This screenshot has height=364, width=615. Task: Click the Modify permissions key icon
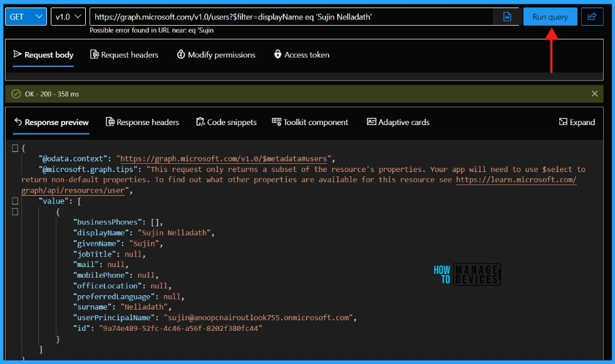pyautogui.click(x=181, y=54)
